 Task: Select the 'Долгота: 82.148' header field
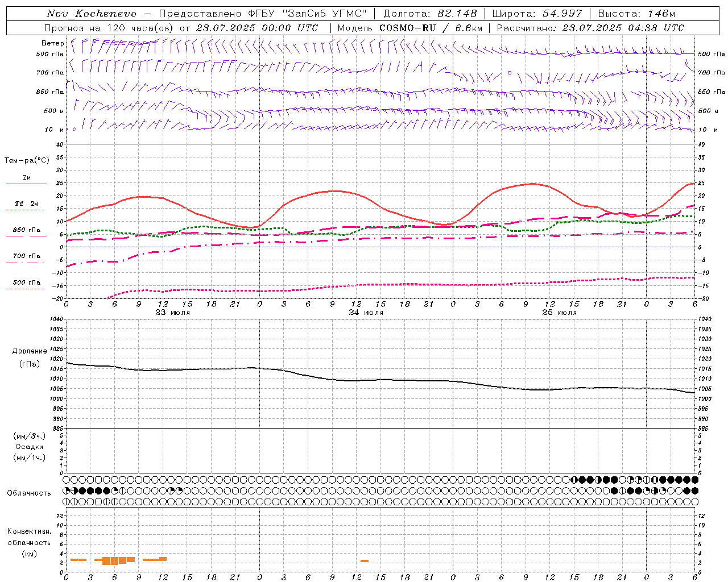430,14
